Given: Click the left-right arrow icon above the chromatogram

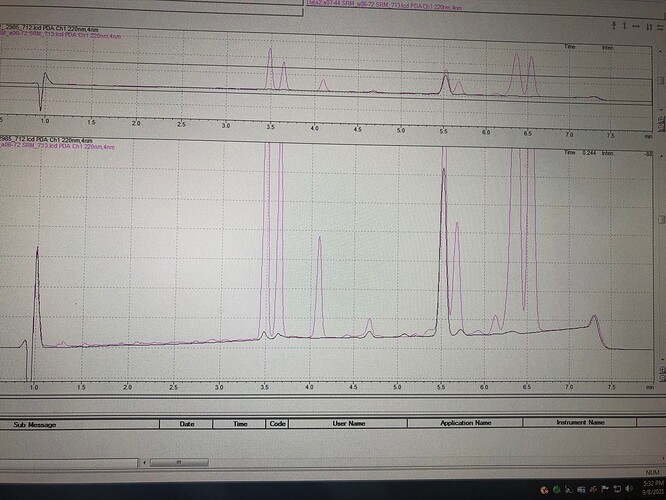Looking at the screenshot, I should [634, 25].
